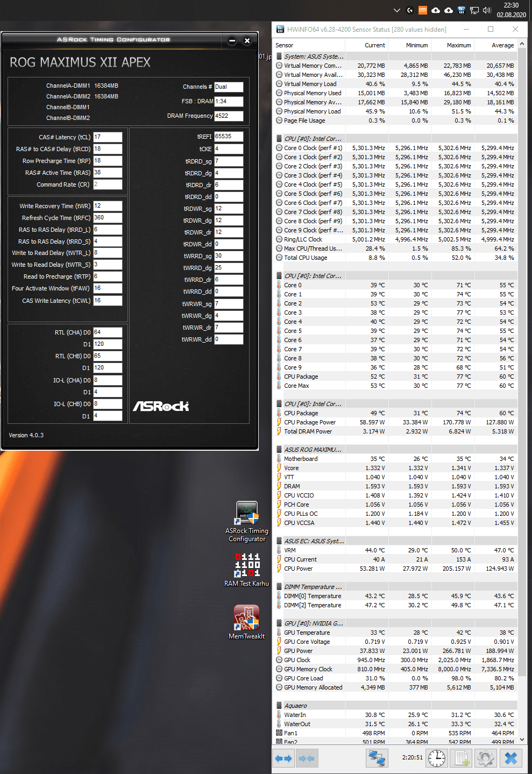This screenshot has width=532, height=774.
Task: Click the RAS# to CAS# Delay (tRCD) field
Action: [108, 149]
